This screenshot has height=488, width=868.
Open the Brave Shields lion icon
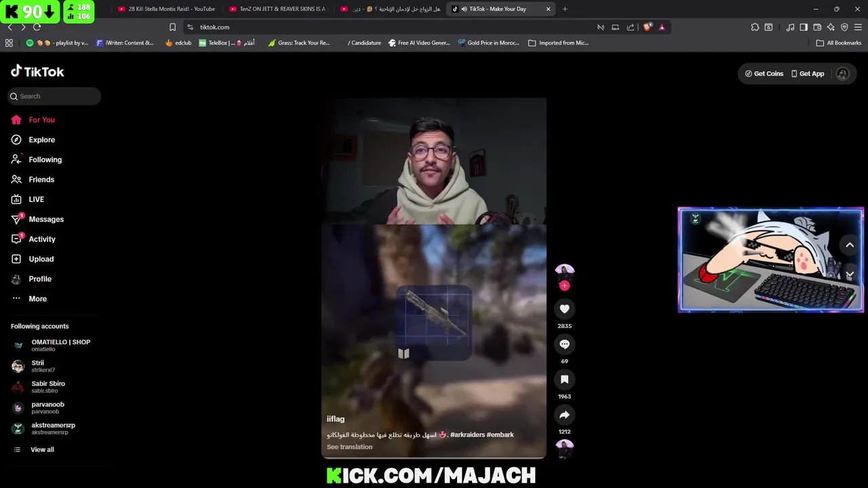(x=647, y=27)
